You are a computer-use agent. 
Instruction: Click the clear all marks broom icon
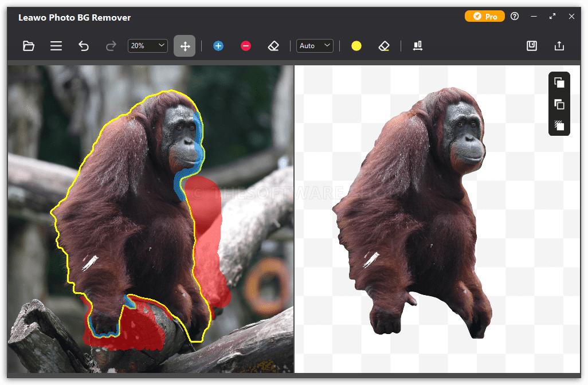(418, 46)
